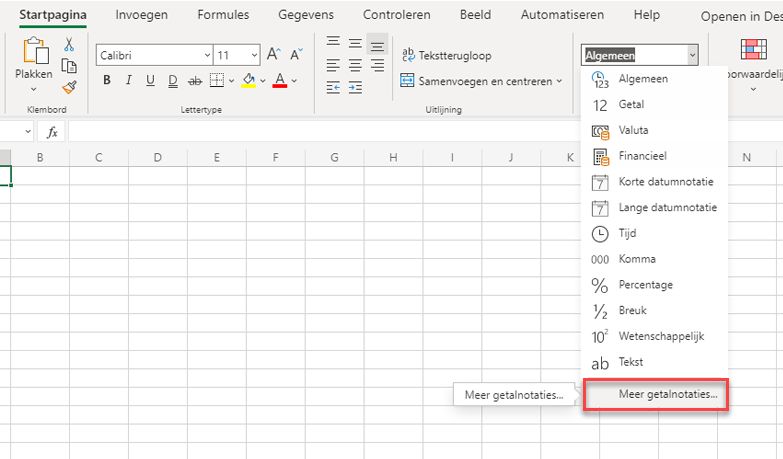The image size is (783, 459).
Task: Choose Getal number format
Action: point(654,104)
